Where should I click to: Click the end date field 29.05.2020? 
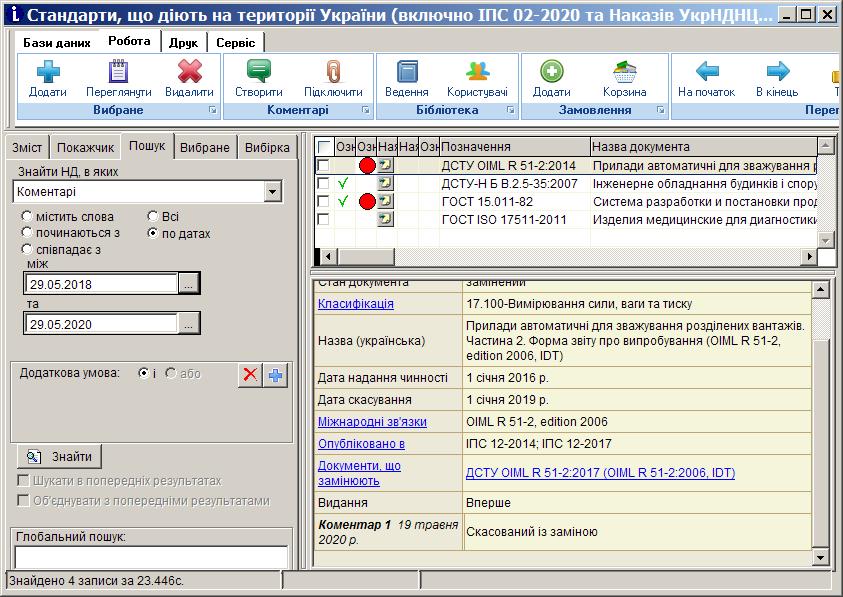(101, 324)
